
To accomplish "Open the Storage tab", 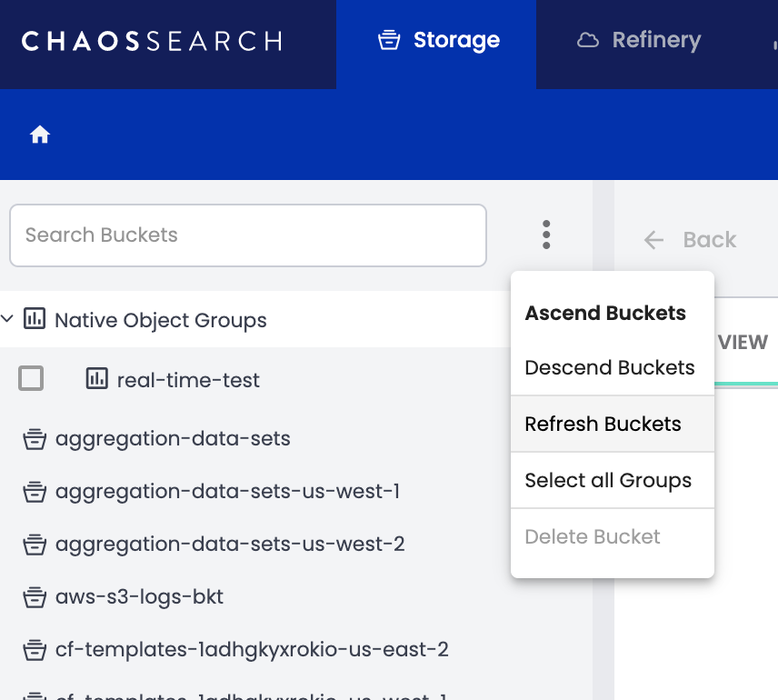I will pos(437,41).
